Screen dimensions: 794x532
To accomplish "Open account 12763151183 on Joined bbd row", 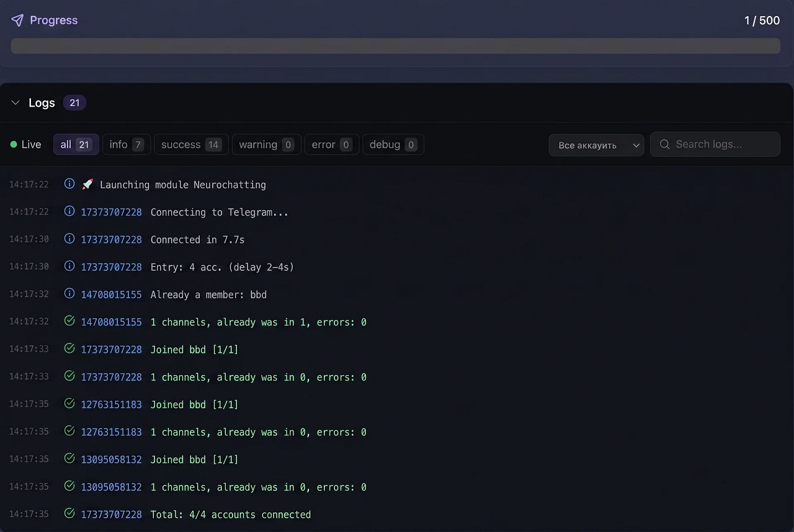I will click(112, 404).
